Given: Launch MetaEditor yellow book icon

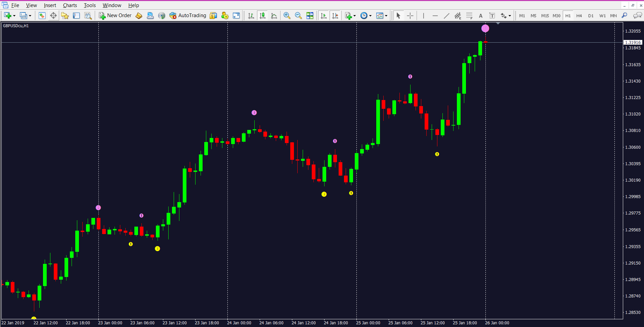Looking at the screenshot, I should point(139,15).
